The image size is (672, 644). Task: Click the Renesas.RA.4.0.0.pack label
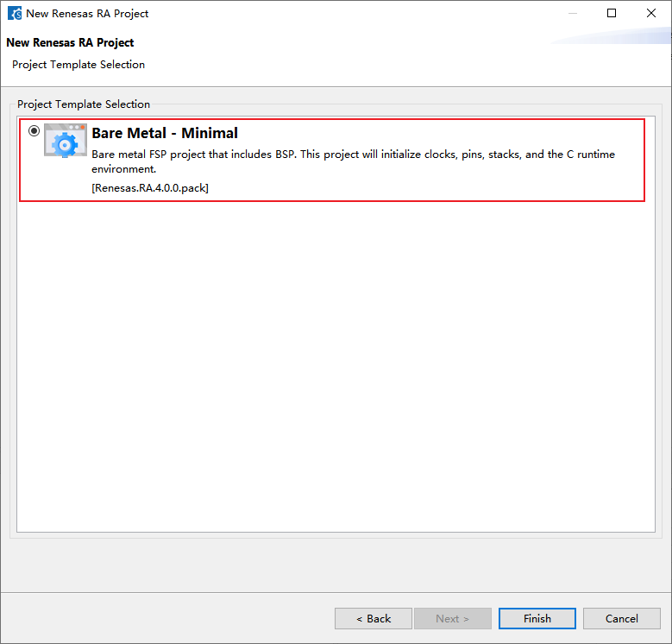coord(150,188)
